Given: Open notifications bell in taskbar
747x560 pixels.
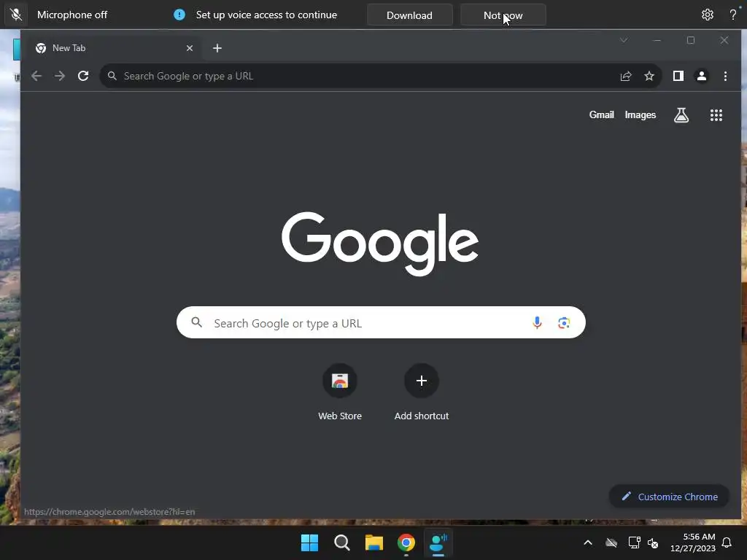Looking at the screenshot, I should 727,542.
